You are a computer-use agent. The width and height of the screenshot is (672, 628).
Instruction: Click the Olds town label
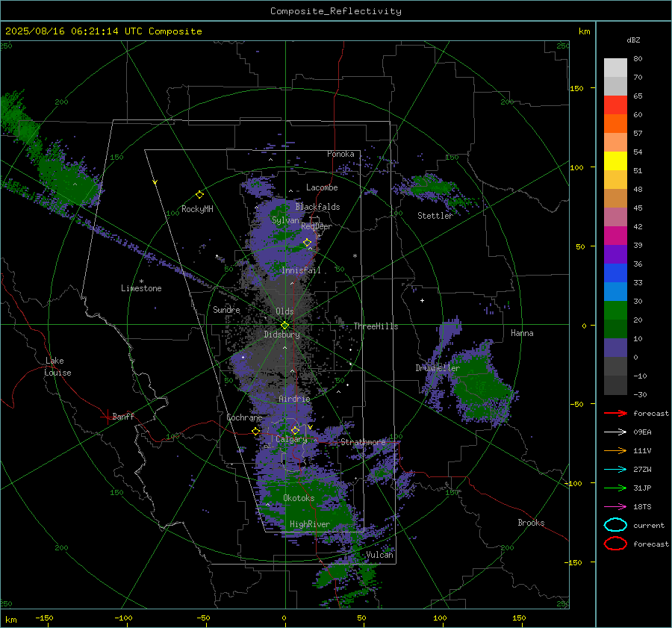point(284,311)
